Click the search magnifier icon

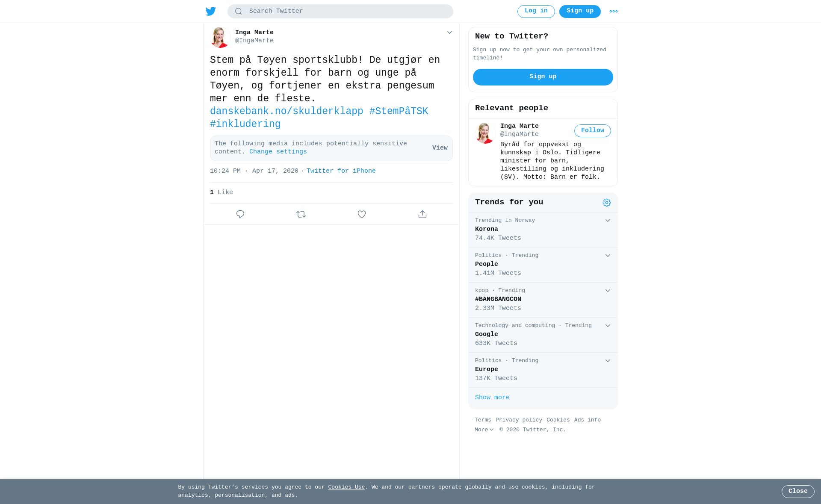[x=239, y=12]
